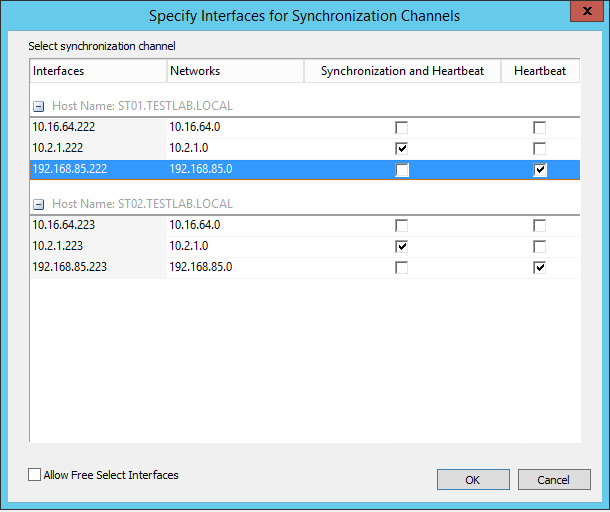Screen dimensions: 610x512
Task: Click the OK button
Action: pos(473,480)
